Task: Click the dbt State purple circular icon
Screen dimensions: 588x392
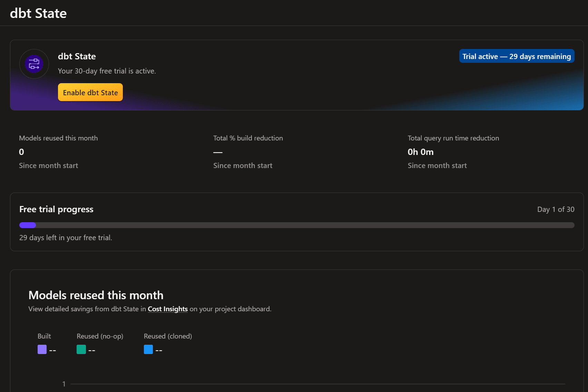Action: tap(34, 64)
